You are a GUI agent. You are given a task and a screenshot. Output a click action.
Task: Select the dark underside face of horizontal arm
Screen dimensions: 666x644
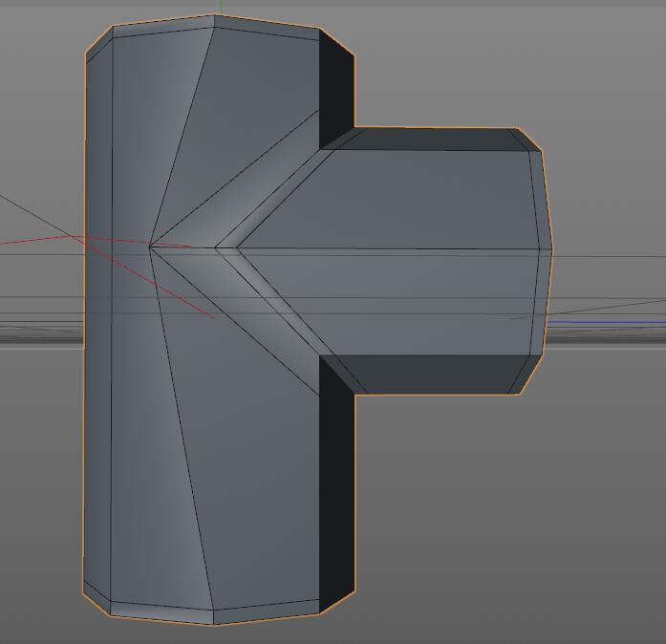coord(431,375)
